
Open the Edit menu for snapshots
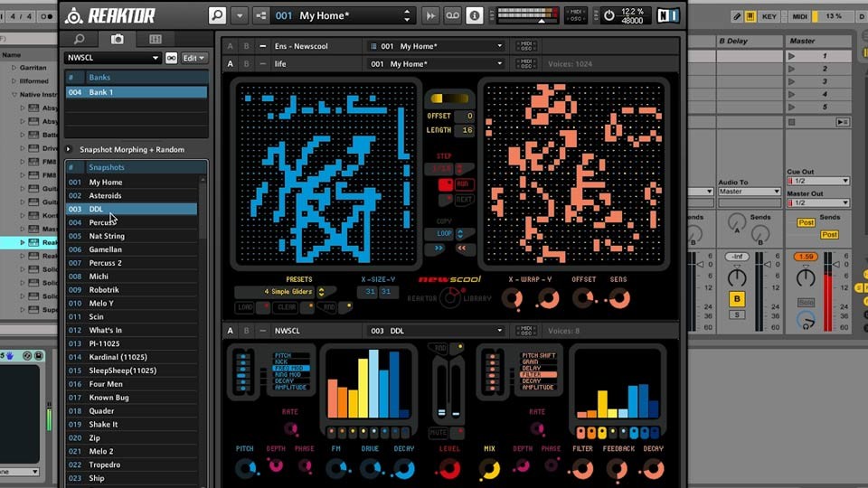(193, 58)
